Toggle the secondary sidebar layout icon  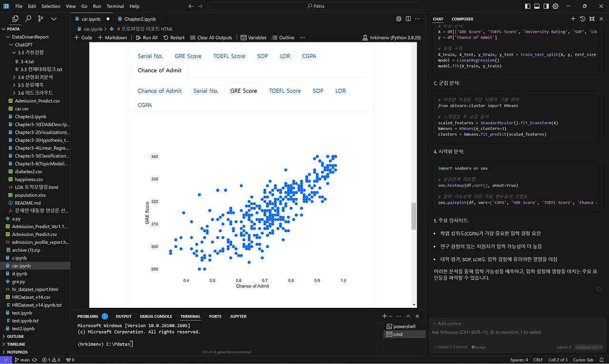point(546,6)
